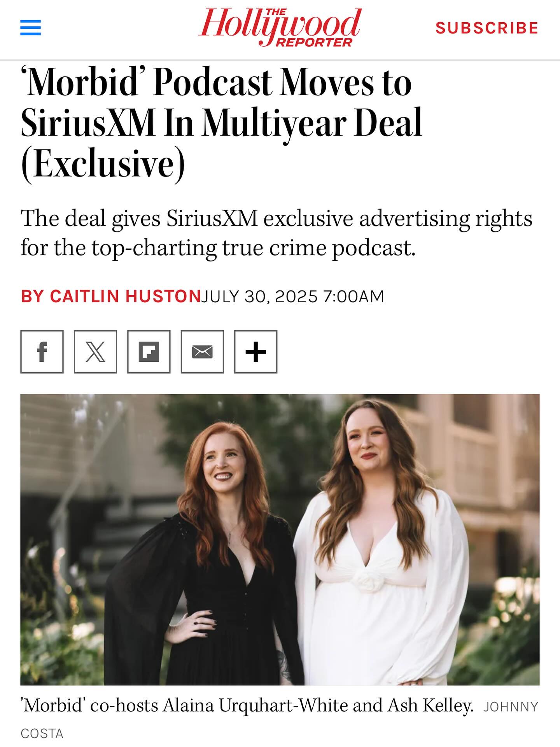
Task: Click the 'Morbid' podcast article headline
Action: (x=222, y=123)
